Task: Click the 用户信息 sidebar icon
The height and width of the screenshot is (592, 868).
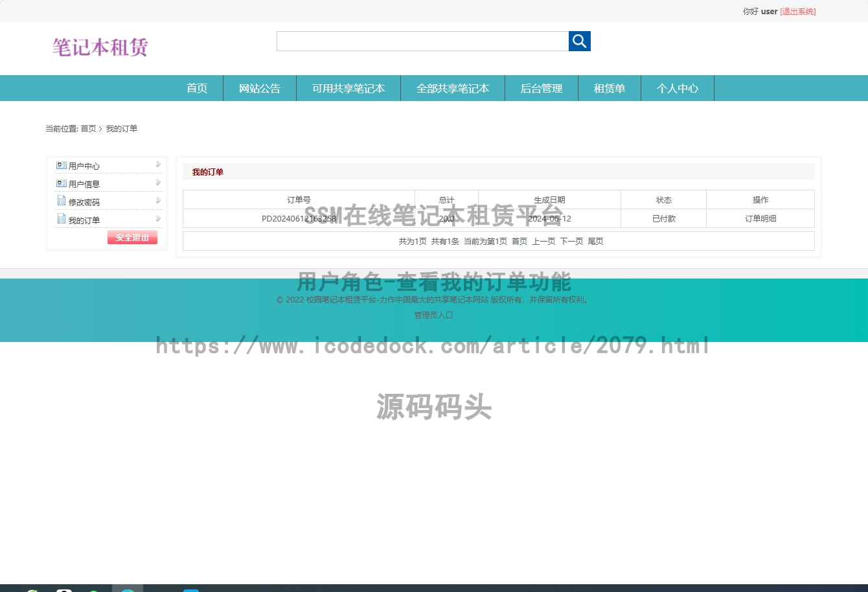Action: coord(62,184)
